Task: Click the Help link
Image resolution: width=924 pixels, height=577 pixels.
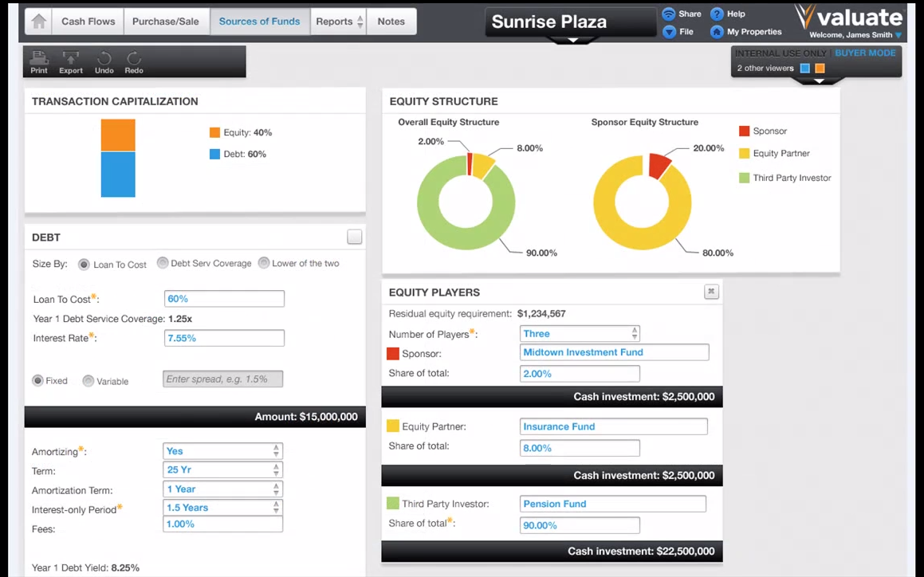Action: (736, 14)
